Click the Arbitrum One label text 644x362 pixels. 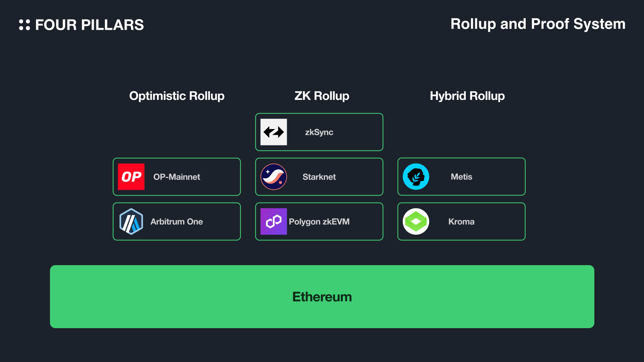[177, 222]
